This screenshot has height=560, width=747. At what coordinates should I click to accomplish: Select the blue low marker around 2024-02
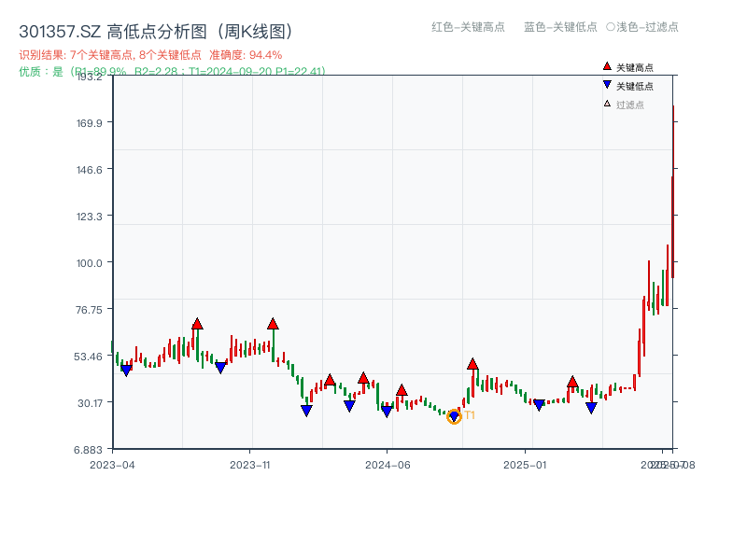[x=307, y=410]
